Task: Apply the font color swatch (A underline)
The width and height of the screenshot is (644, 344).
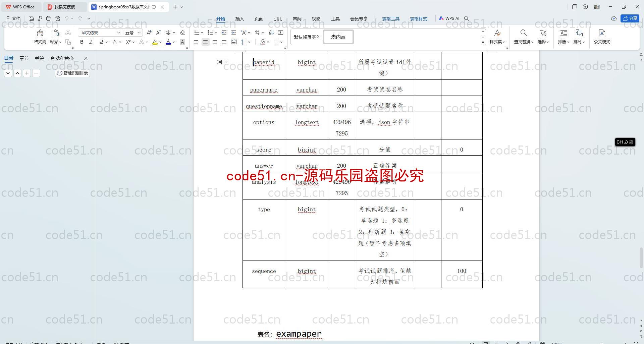Action: click(x=168, y=42)
